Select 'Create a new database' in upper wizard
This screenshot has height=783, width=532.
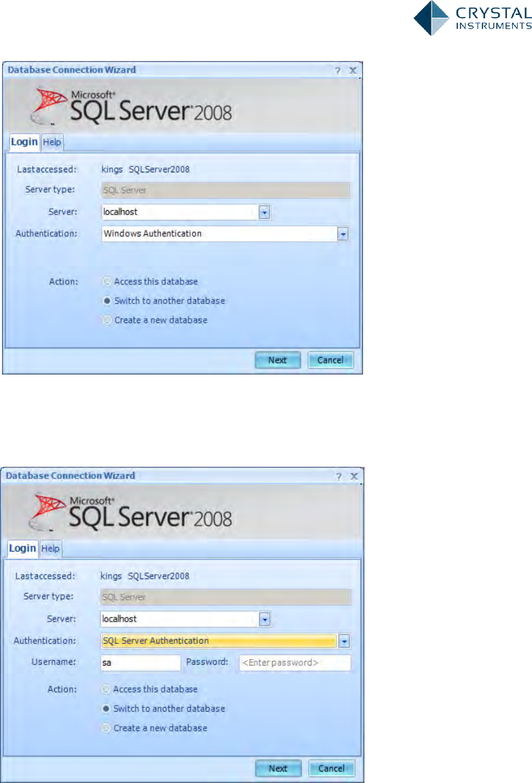pos(155,320)
